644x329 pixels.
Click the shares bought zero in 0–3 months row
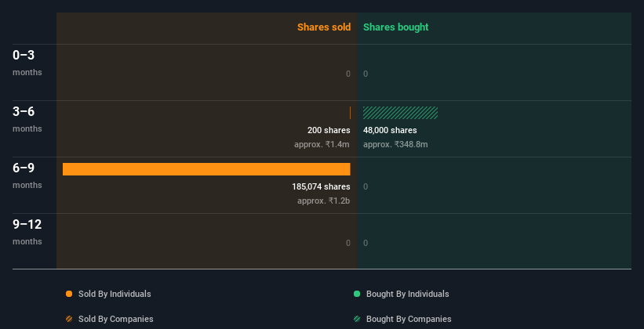point(366,74)
